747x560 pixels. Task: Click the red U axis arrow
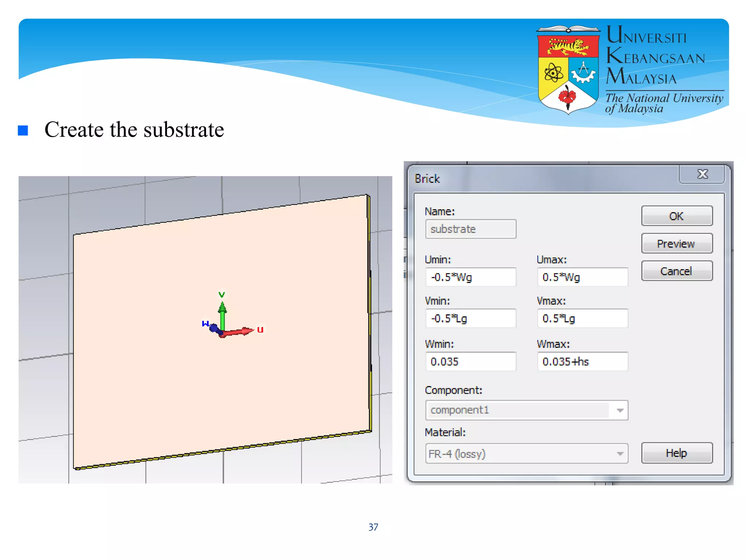pyautogui.click(x=241, y=331)
